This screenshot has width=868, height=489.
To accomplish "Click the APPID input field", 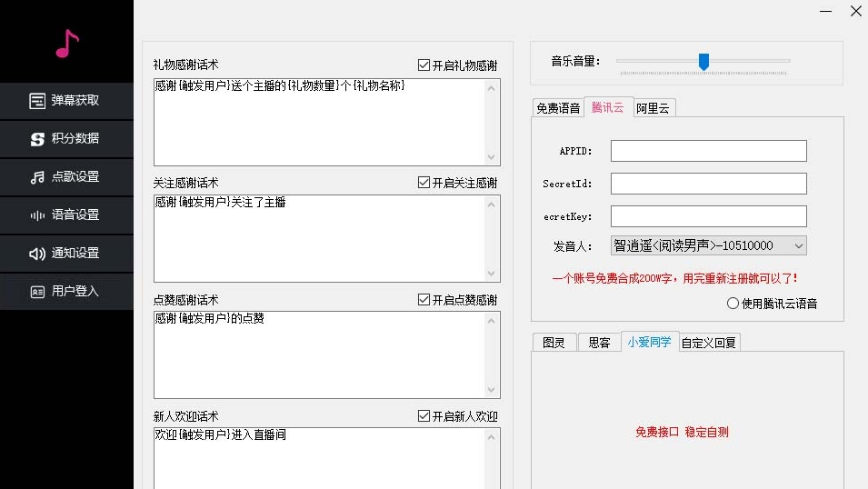I will (708, 151).
